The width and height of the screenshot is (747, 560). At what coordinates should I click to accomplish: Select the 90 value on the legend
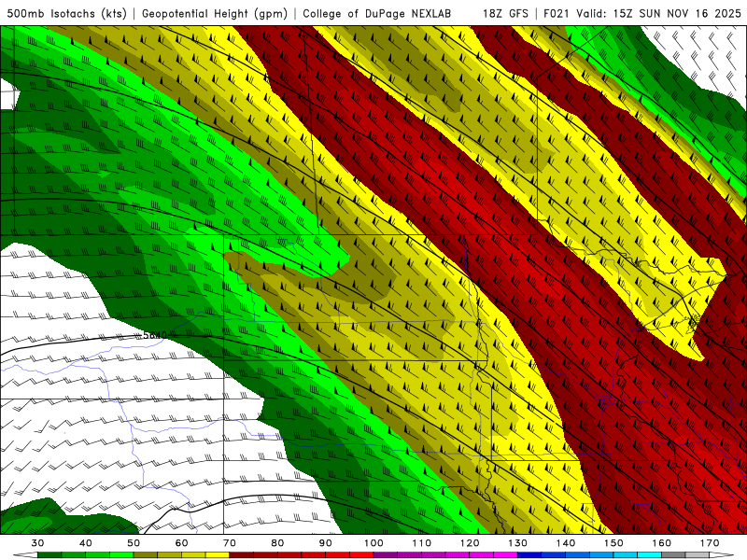pos(325,543)
